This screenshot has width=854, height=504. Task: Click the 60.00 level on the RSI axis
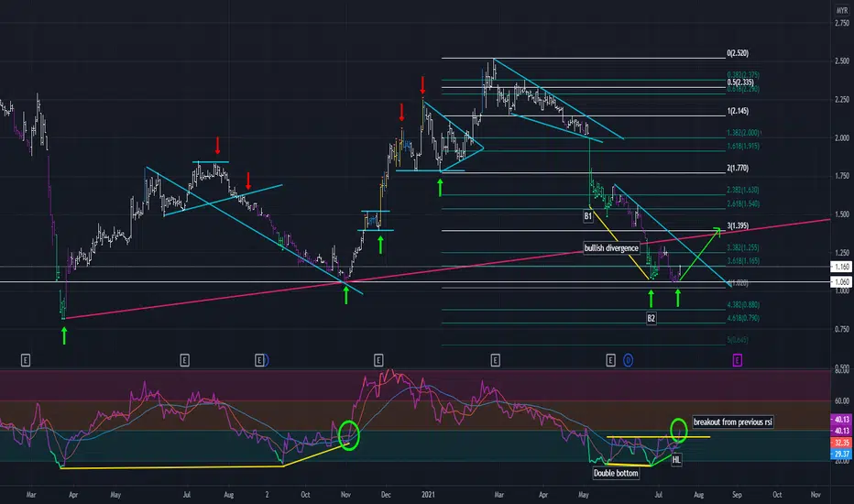click(x=842, y=400)
